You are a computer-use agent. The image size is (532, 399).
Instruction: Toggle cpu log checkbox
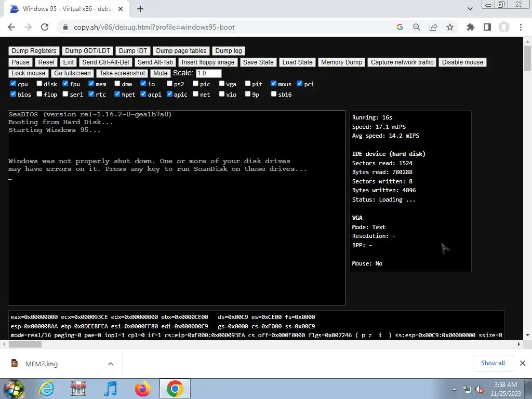[x=13, y=84]
